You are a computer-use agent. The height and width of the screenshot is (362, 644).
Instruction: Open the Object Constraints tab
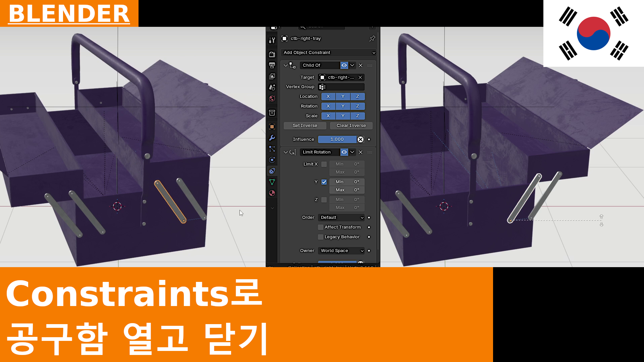click(272, 171)
